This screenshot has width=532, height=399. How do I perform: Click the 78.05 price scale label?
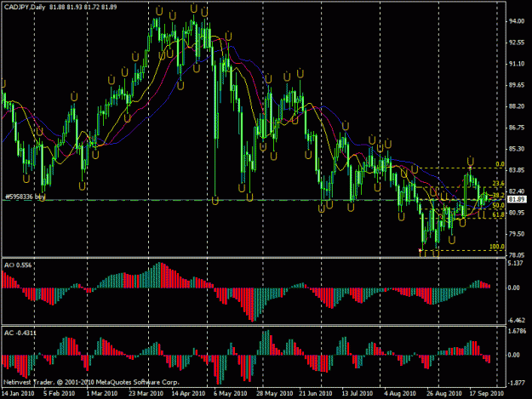[517, 255]
